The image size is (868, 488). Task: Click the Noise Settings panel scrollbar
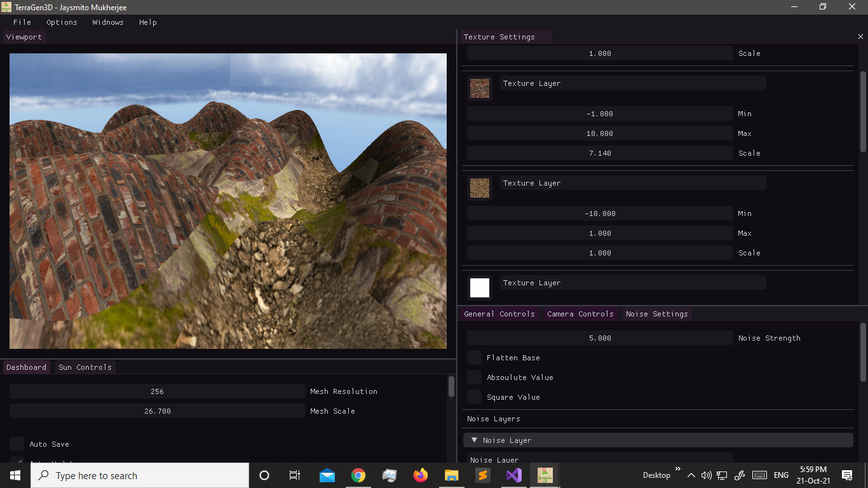click(x=863, y=351)
